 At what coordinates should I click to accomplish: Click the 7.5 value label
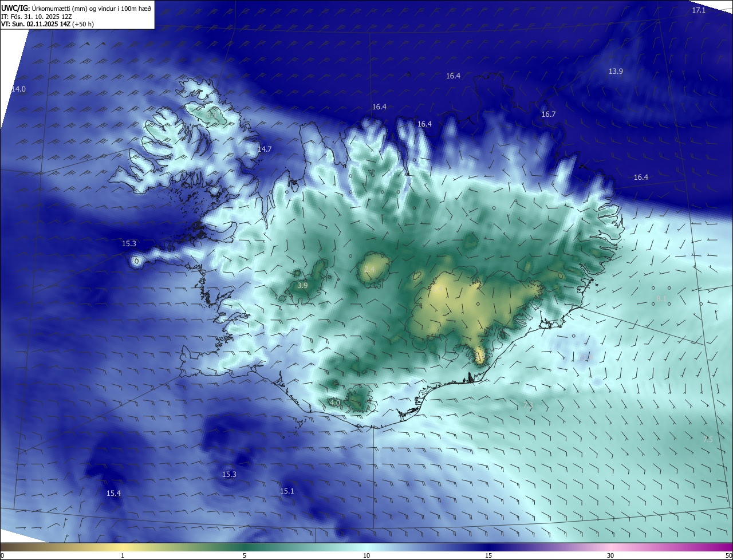(708, 440)
